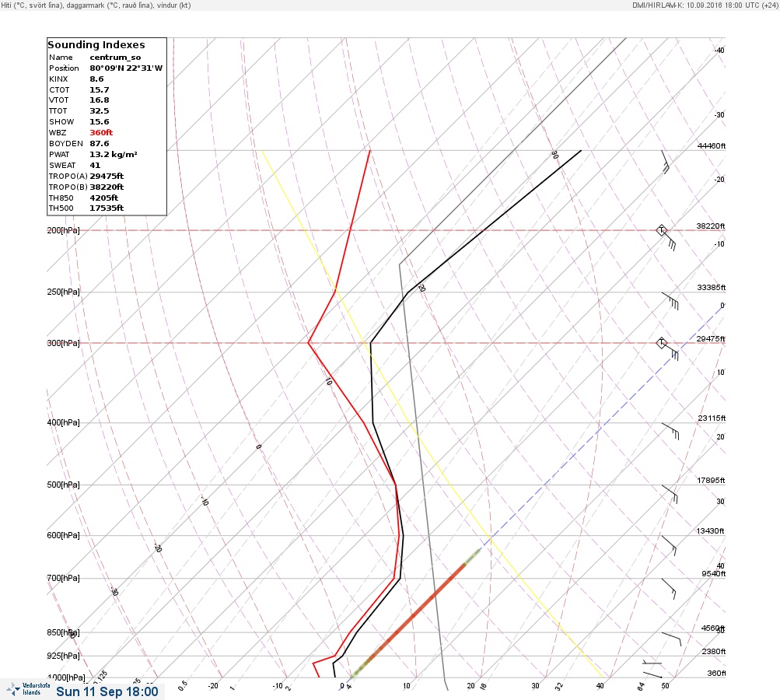Click the 'Sun 11 Sep 18:00' timestamp

point(107,691)
